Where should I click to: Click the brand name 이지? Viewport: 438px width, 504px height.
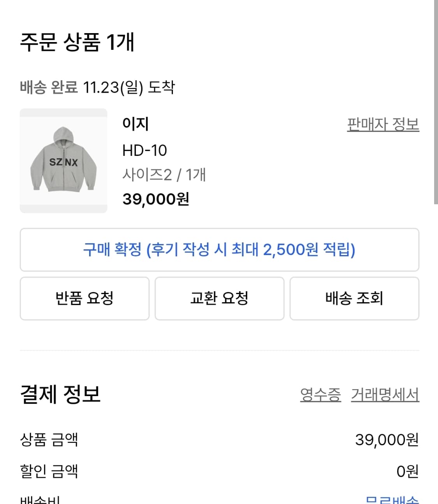click(x=135, y=124)
